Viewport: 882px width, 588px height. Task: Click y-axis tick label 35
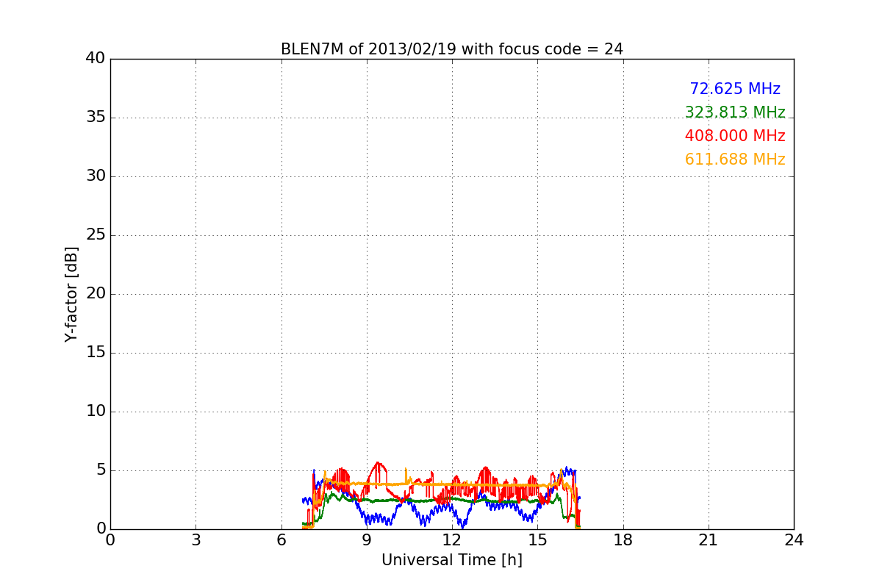coord(96,118)
